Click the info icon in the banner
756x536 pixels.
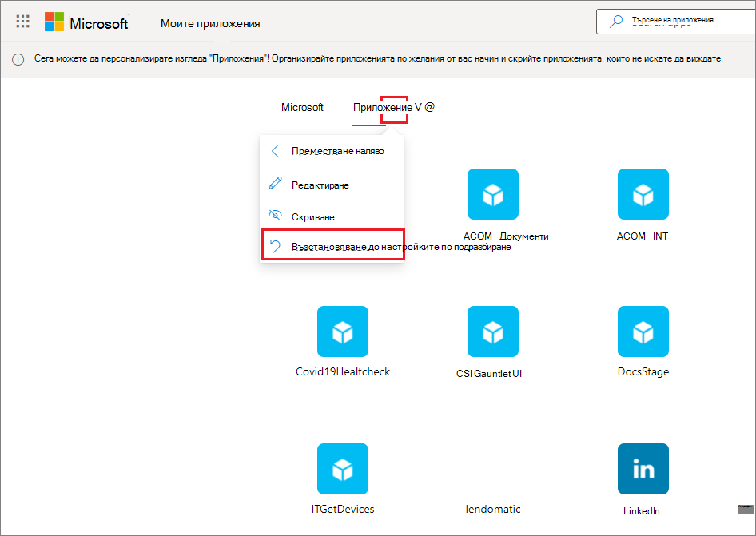coord(18,59)
